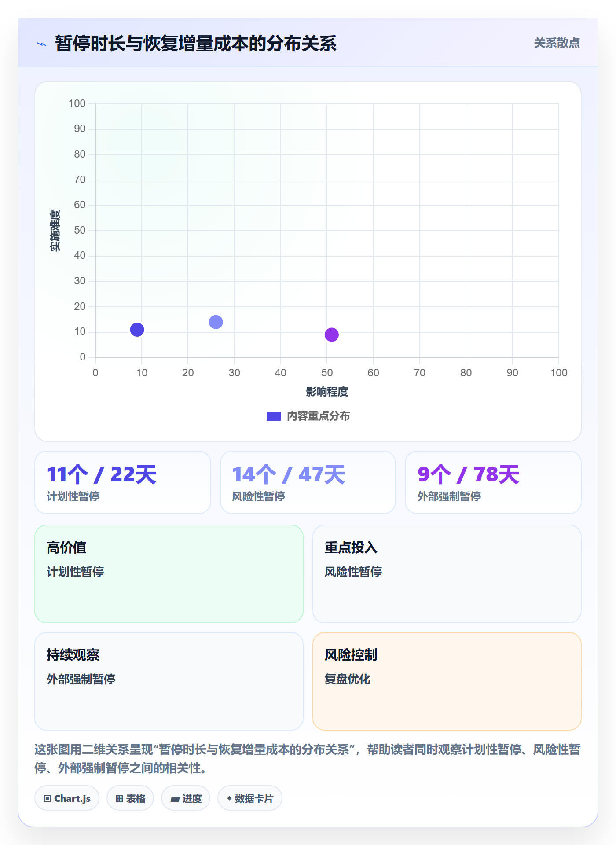Select the 风险控制 quadrant card
Screen dimensions: 616x845
click(x=447, y=681)
